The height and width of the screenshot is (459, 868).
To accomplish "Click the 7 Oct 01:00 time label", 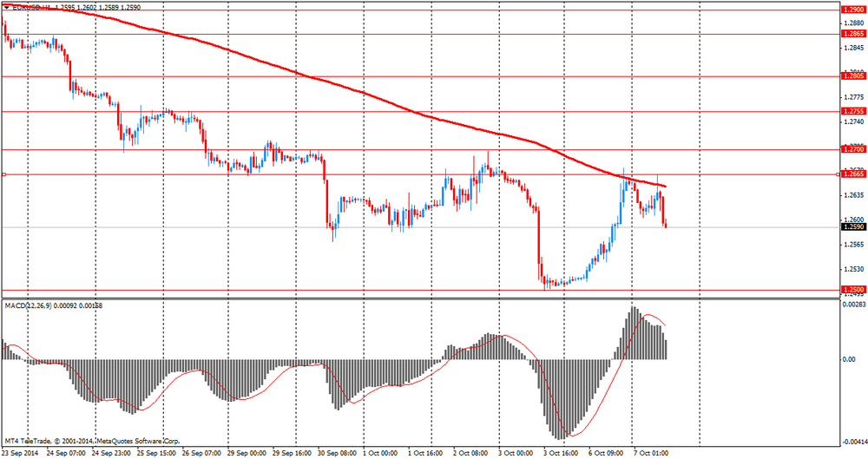I will [651, 453].
